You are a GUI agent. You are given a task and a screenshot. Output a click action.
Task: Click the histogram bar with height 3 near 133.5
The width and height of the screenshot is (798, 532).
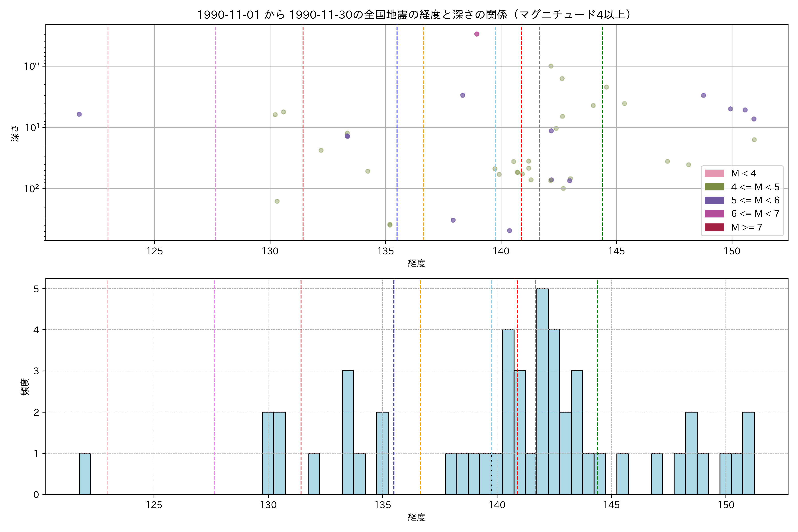tap(348, 433)
